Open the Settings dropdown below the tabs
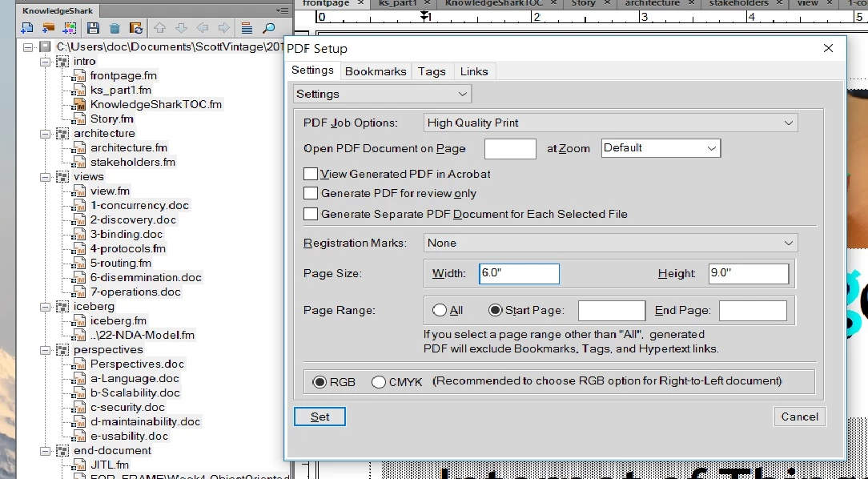868x479 pixels. (x=382, y=95)
